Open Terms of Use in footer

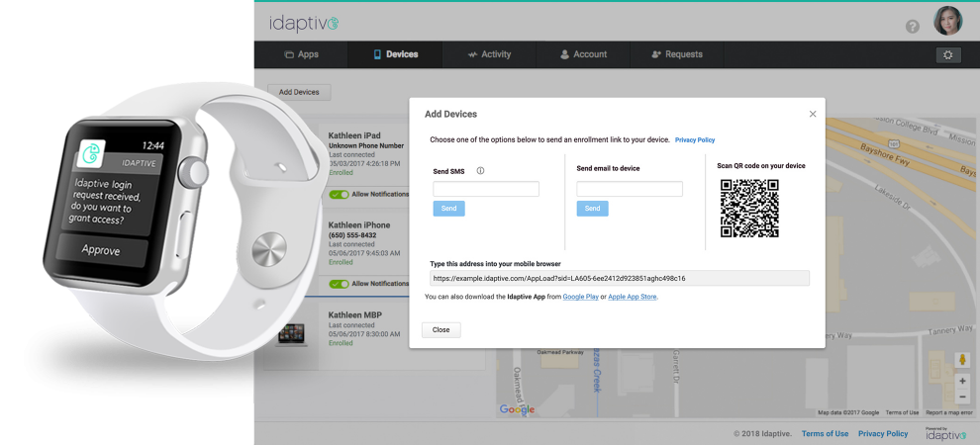[x=825, y=434]
